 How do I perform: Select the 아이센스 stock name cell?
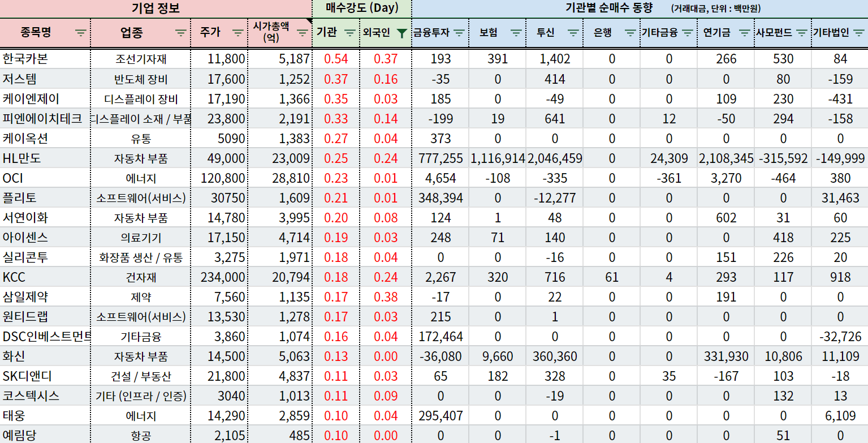click(45, 237)
